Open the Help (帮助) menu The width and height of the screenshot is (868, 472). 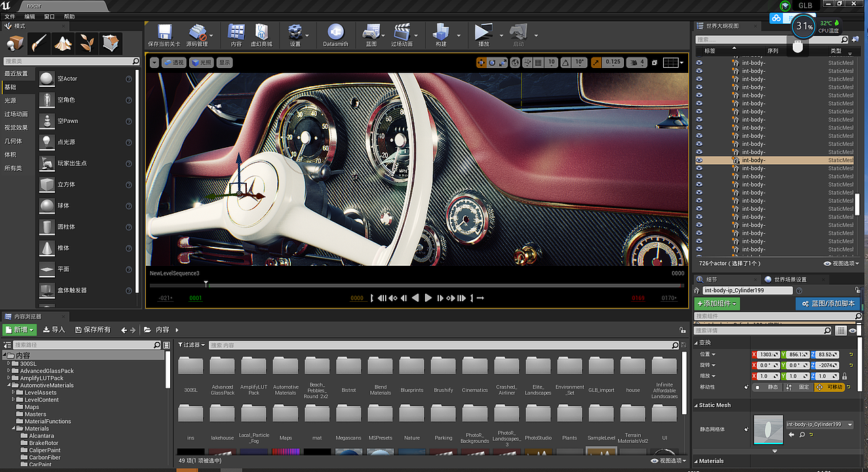tap(69, 16)
